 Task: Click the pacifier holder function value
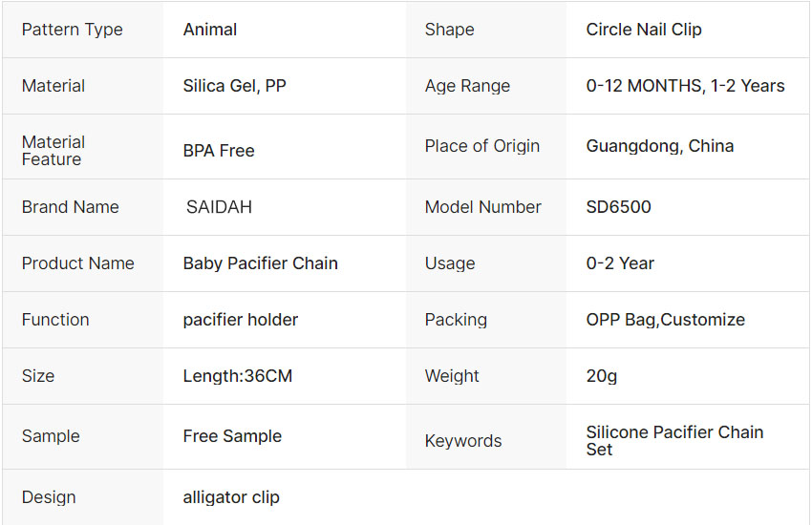click(x=241, y=320)
